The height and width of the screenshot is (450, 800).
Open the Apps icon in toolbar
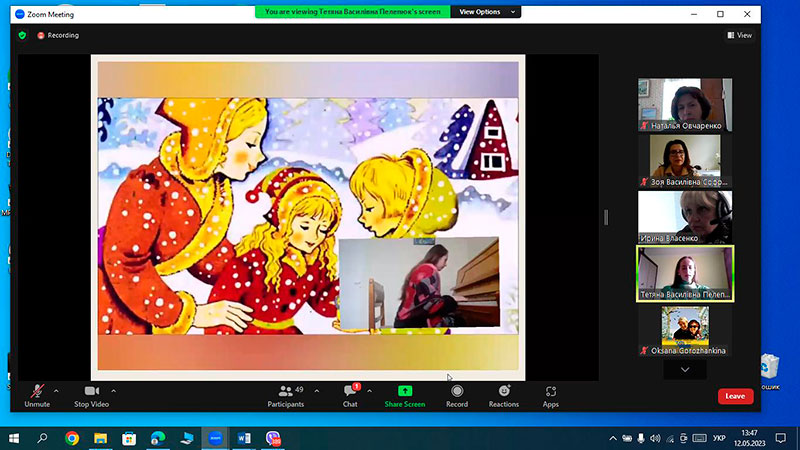coord(551,391)
